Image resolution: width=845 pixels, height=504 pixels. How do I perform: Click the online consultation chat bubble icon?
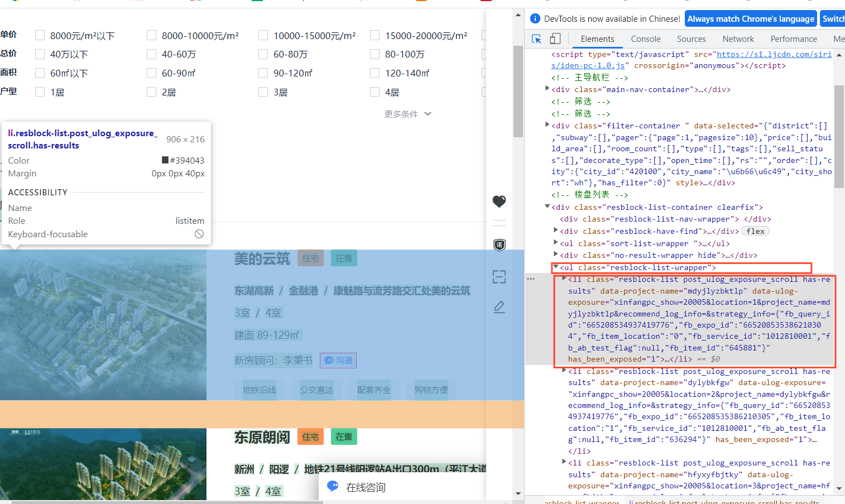(x=333, y=486)
